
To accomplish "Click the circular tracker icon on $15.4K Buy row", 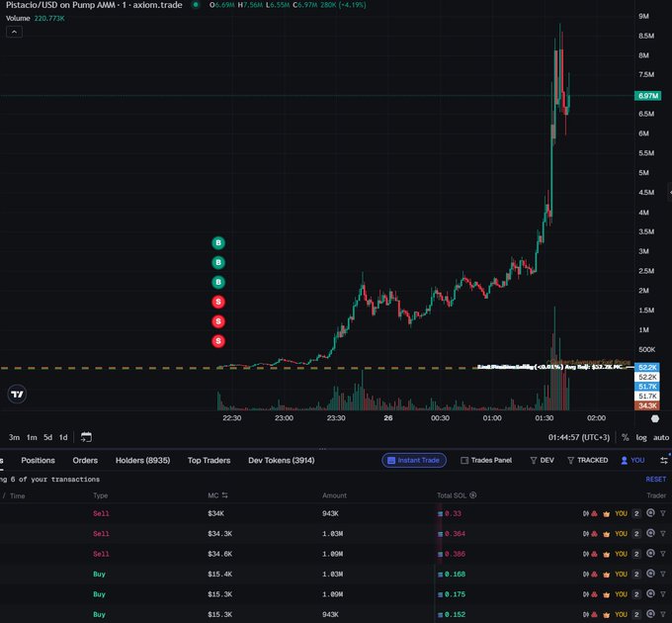I will pyautogui.click(x=650, y=574).
